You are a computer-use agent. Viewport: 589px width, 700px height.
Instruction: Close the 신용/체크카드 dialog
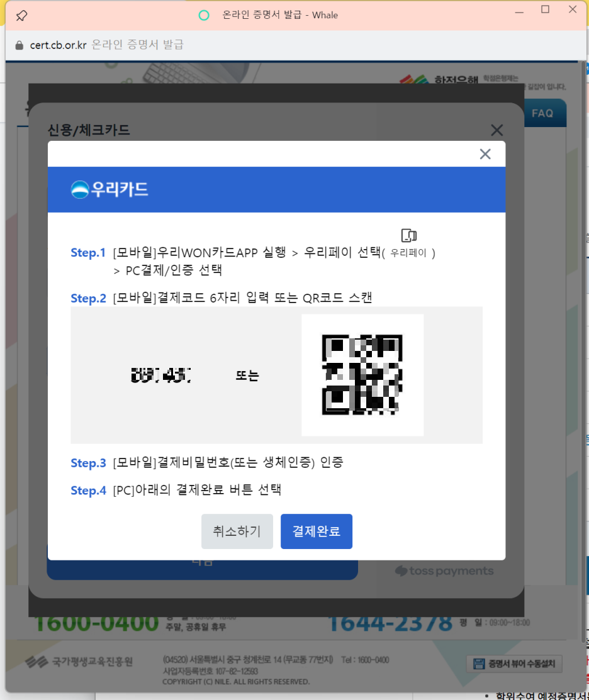(496, 130)
